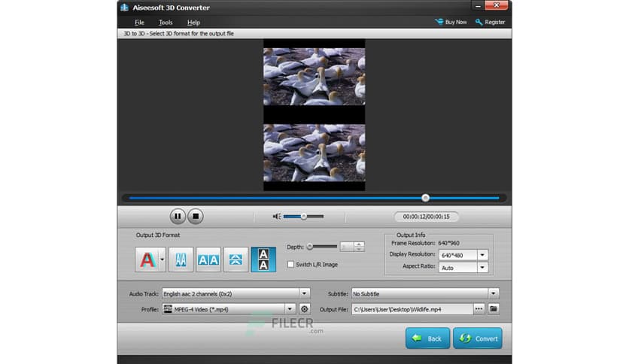This screenshot has height=364, width=629.
Task: Click the Depth slider handle
Action: pos(310,247)
